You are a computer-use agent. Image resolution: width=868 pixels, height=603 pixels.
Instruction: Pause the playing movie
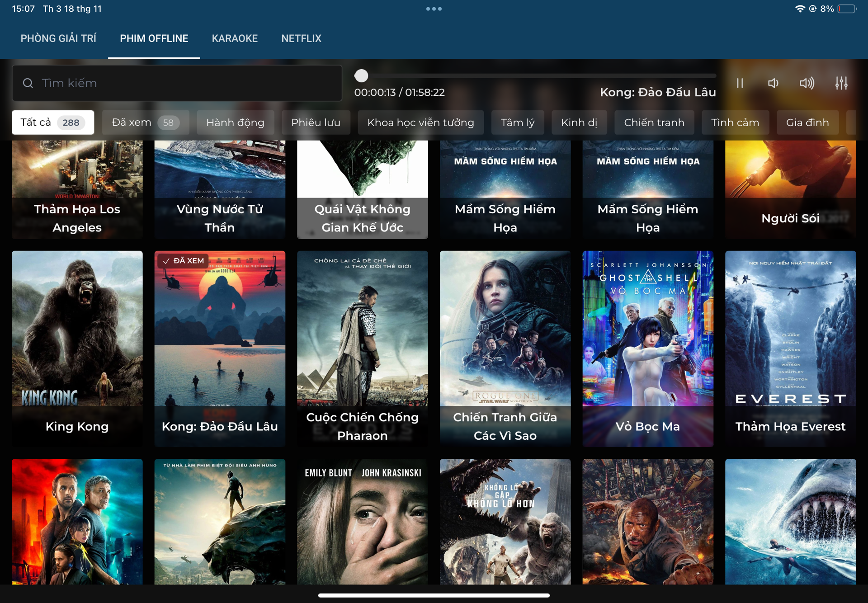click(740, 83)
